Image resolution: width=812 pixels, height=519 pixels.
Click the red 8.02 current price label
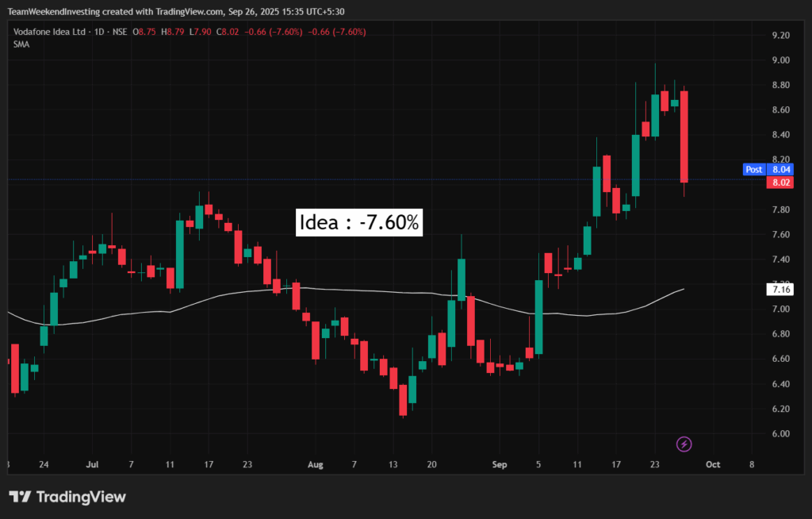(x=780, y=183)
